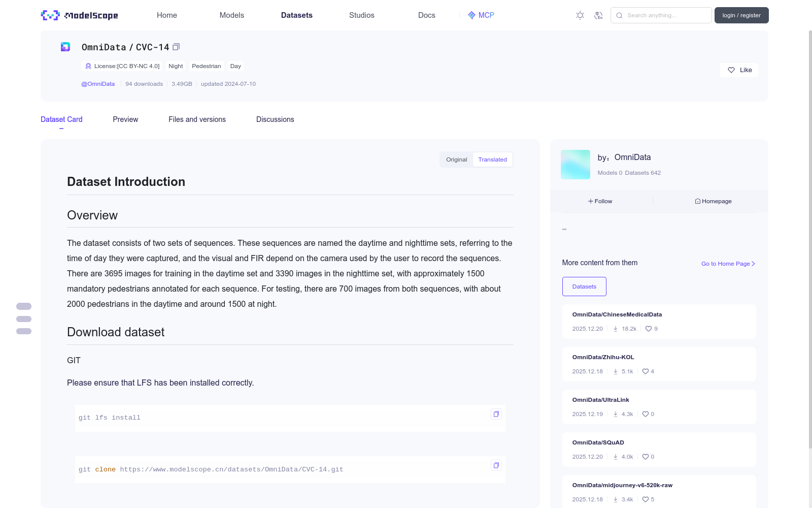Switch dataset card to Translated text
The image size is (812, 508).
click(492, 160)
